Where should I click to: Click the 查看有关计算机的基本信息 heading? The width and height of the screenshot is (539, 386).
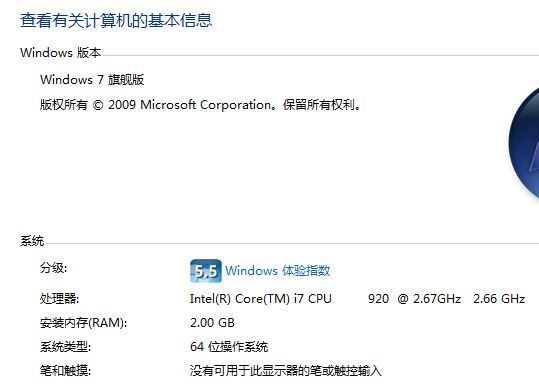[116, 20]
